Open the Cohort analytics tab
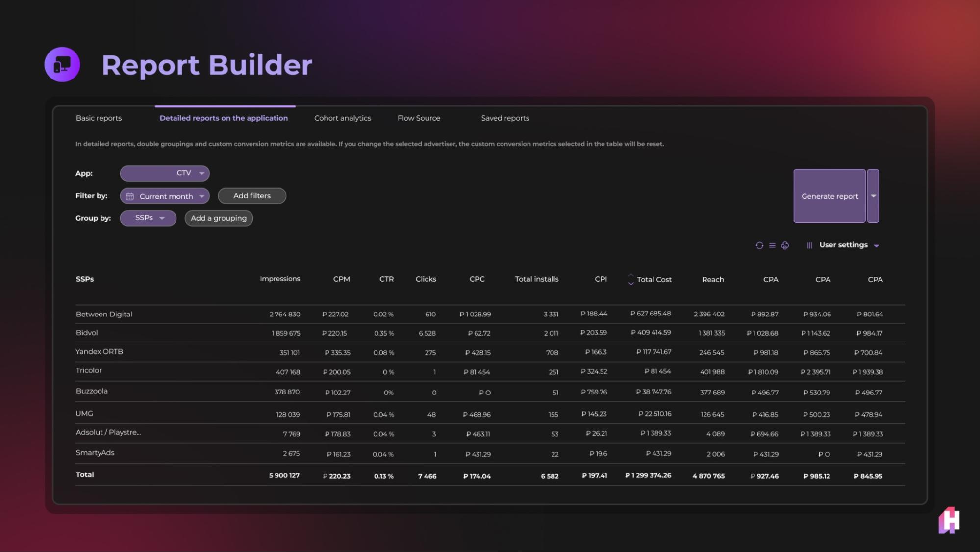The height and width of the screenshot is (552, 980). 343,118
